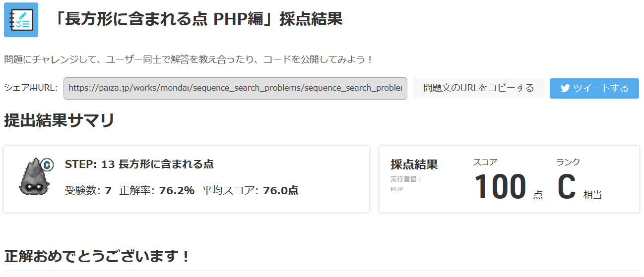The image size is (644, 277).
Task: Click the 実行言語 PHP text
Action: [405, 184]
